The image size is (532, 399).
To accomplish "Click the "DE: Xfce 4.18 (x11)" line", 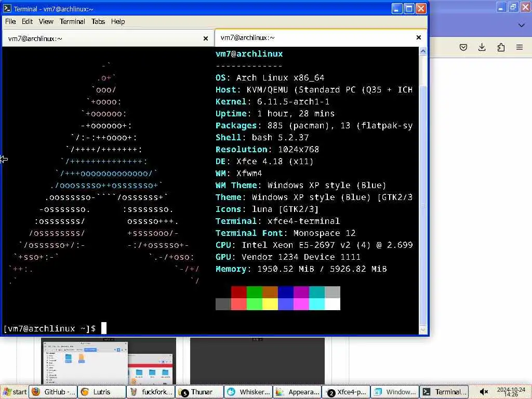I will (x=264, y=161).
